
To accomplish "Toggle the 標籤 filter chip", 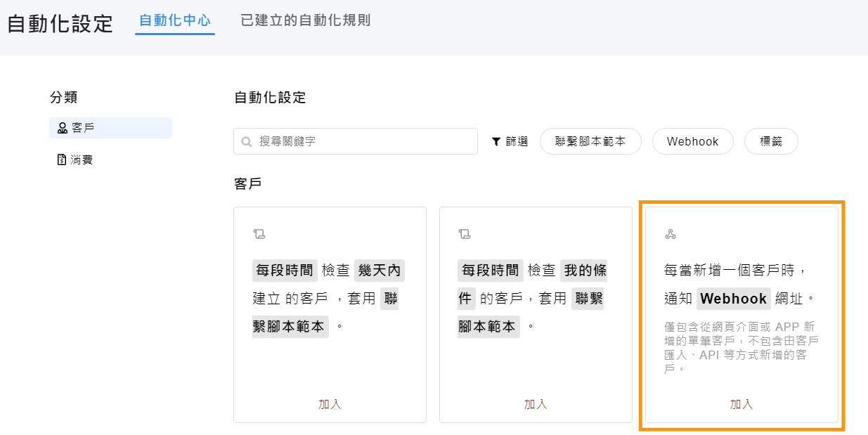I will (x=771, y=141).
